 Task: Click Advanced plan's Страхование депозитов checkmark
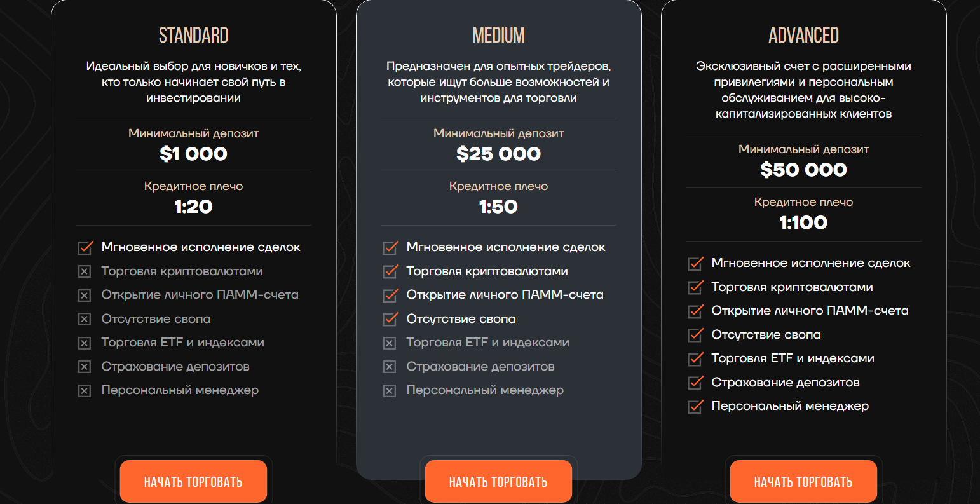pyautogui.click(x=695, y=383)
